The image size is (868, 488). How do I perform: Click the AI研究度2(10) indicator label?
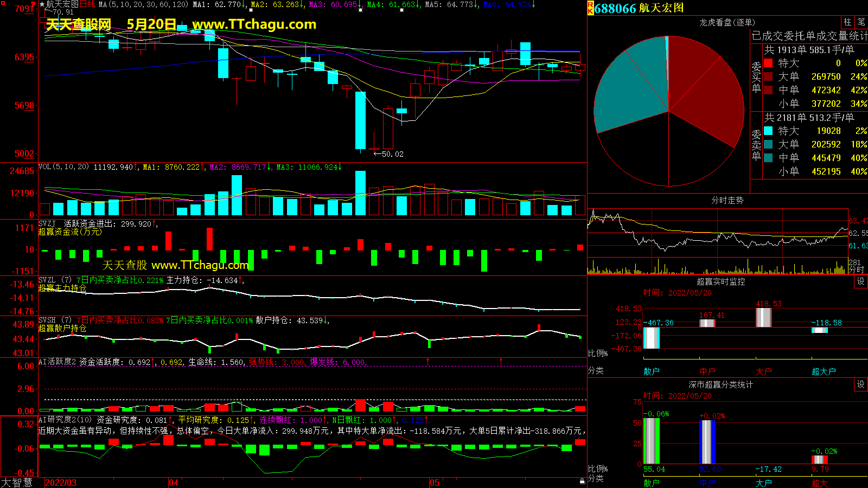click(65, 420)
